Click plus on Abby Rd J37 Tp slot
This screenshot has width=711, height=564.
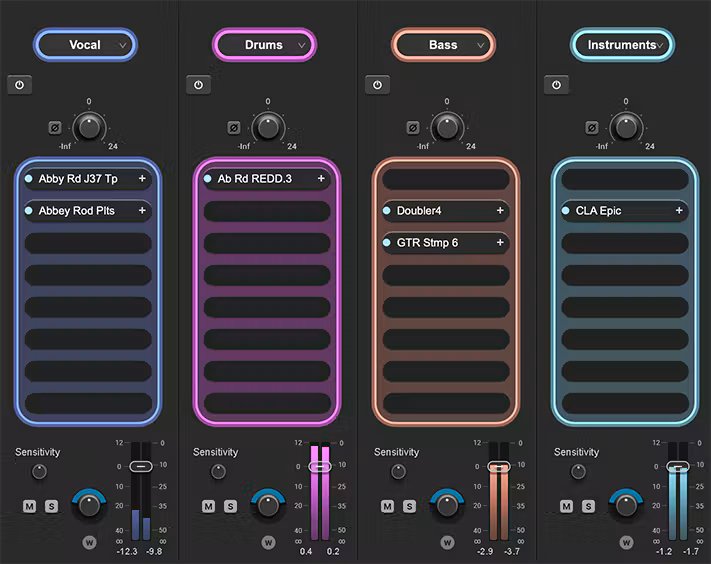tap(142, 179)
